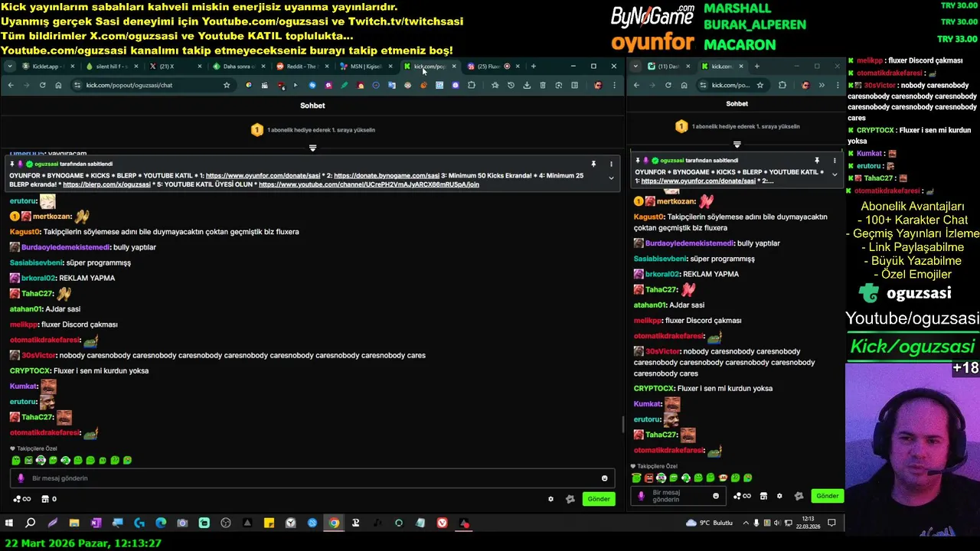
Task: Bookmark the page with the star icon in left browser
Action: (x=227, y=85)
